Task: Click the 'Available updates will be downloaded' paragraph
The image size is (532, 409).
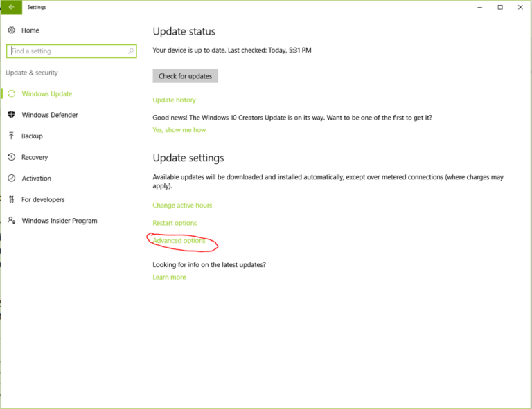Action: pyautogui.click(x=328, y=181)
